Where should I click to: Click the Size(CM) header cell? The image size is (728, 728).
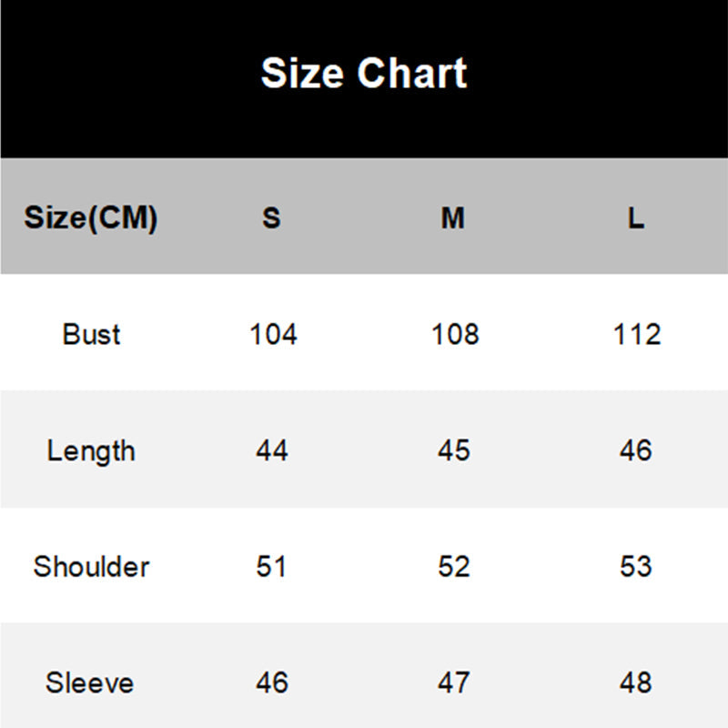click(x=91, y=218)
